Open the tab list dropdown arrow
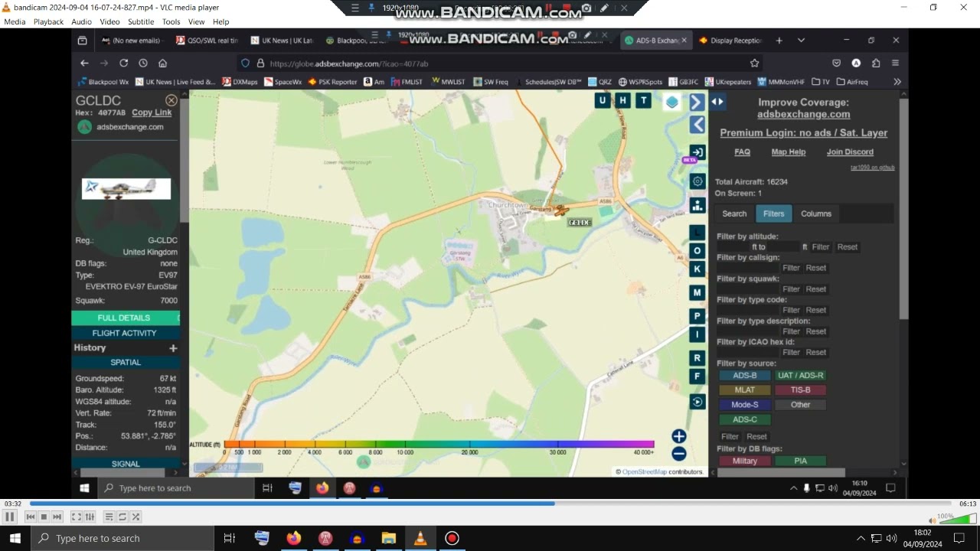Screen dimensions: 980x551 coord(801,41)
